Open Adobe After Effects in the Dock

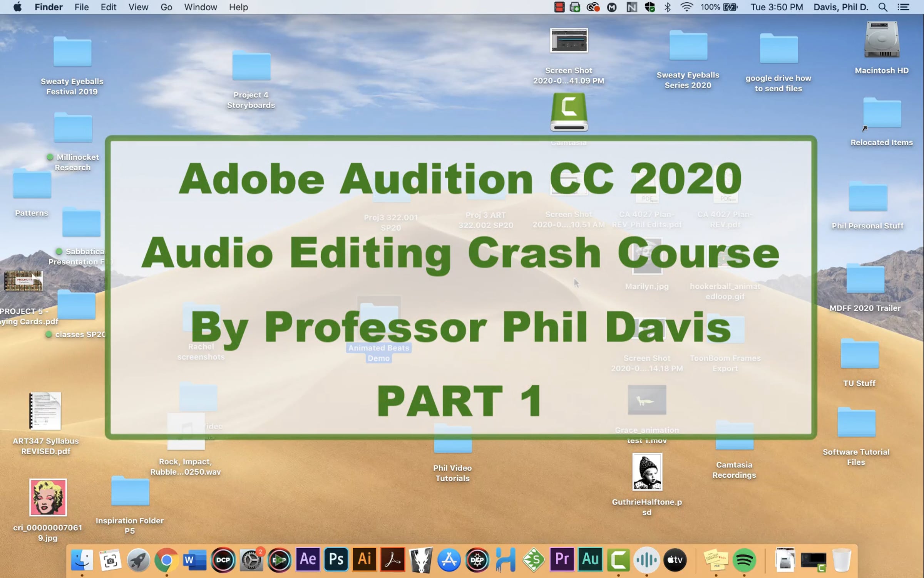(308, 559)
